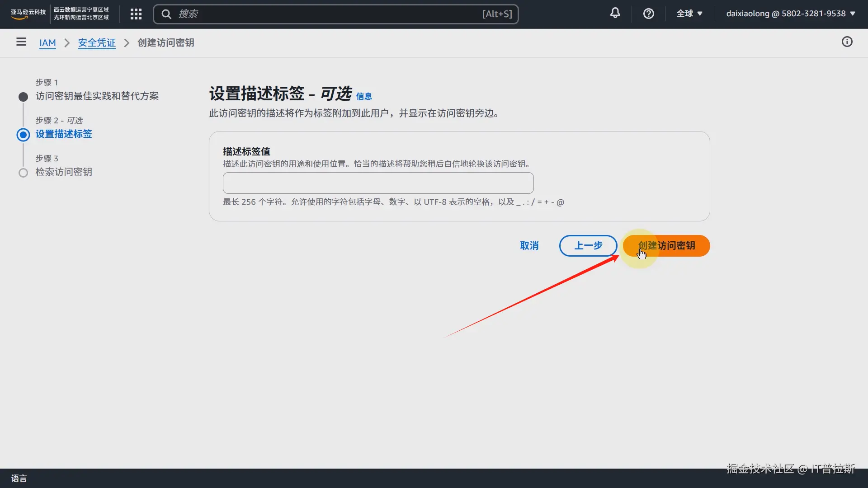Click the notifications bell icon
Image resolution: width=868 pixels, height=488 pixels.
(615, 14)
